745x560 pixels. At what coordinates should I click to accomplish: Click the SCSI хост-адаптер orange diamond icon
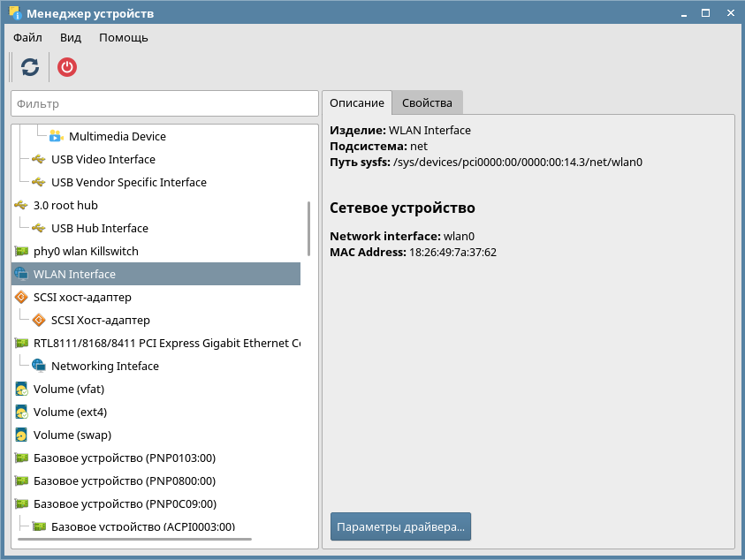click(x=21, y=298)
